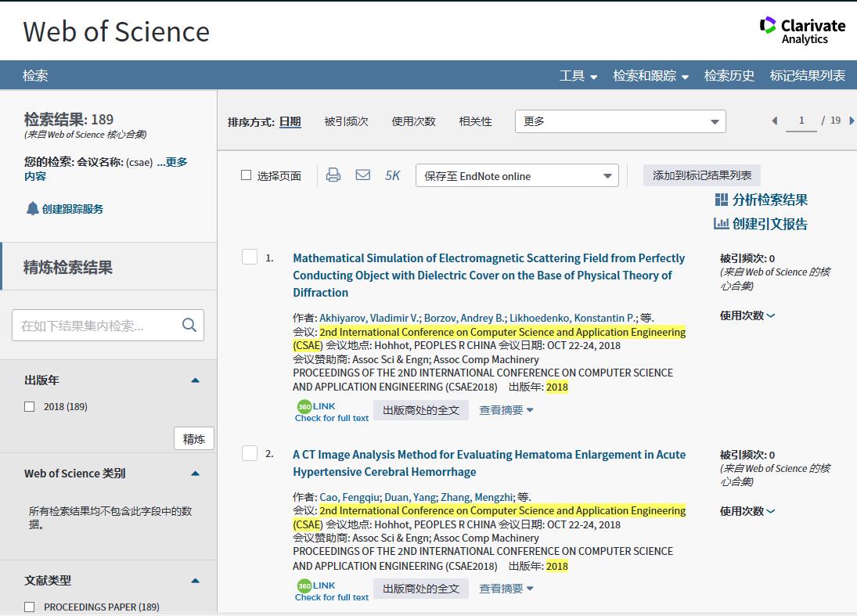Open the 更多 sort options dropdown

coord(620,121)
